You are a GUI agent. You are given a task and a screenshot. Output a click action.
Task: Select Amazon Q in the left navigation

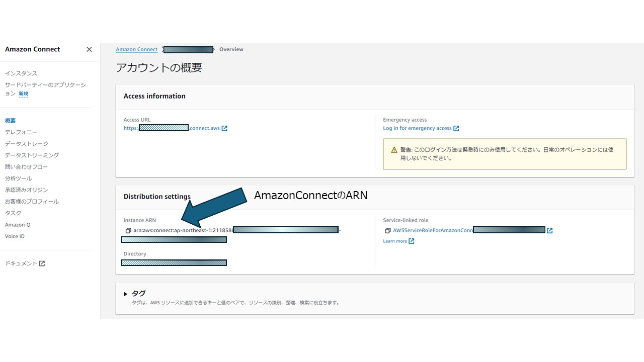[x=18, y=225]
